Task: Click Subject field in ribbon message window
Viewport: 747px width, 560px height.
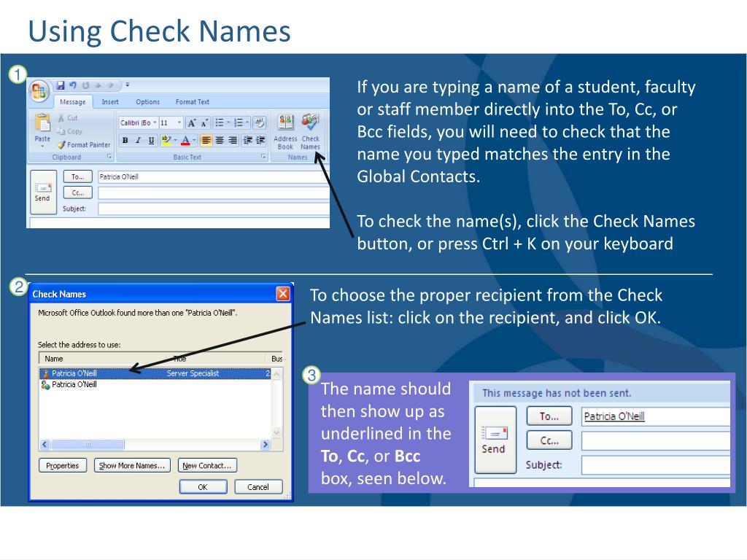Action: [x=214, y=209]
